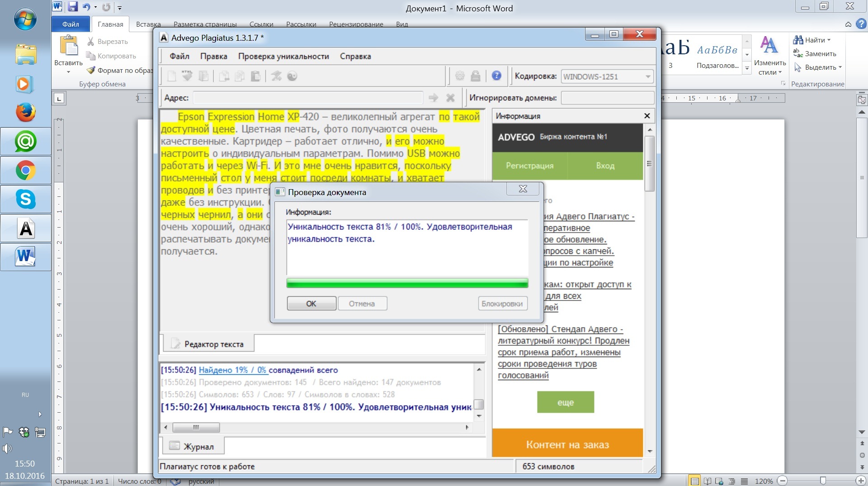Click Word zoom out minus button

[783, 481]
